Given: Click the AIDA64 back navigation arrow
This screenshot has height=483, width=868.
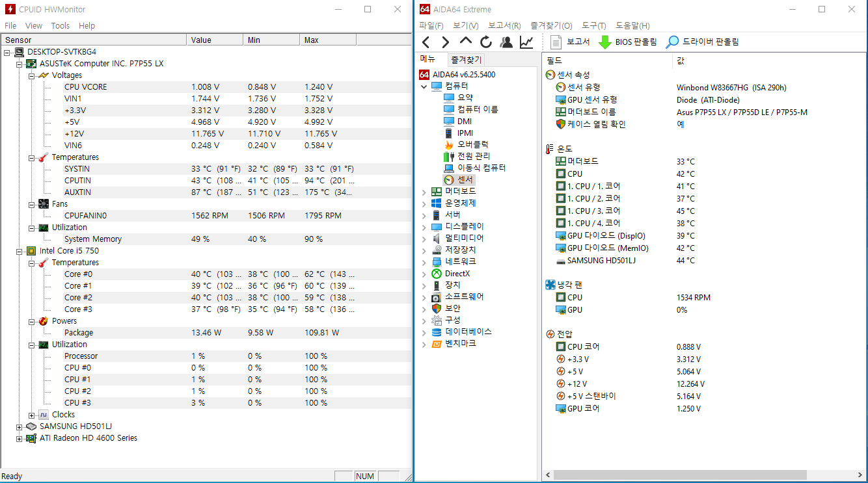Looking at the screenshot, I should (426, 42).
